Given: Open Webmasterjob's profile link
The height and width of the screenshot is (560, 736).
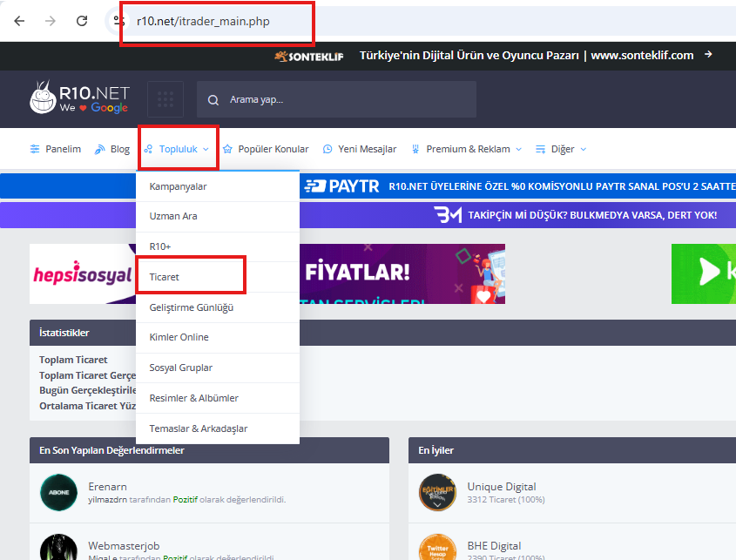Looking at the screenshot, I should (124, 546).
